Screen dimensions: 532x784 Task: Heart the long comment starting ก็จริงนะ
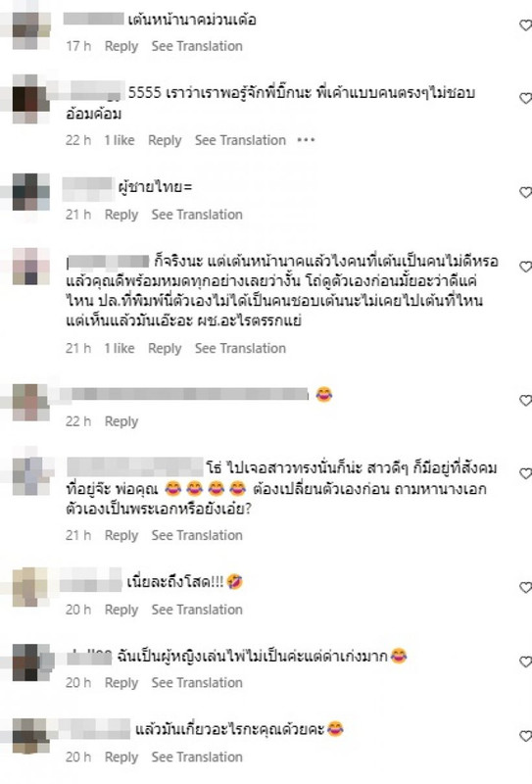(526, 267)
